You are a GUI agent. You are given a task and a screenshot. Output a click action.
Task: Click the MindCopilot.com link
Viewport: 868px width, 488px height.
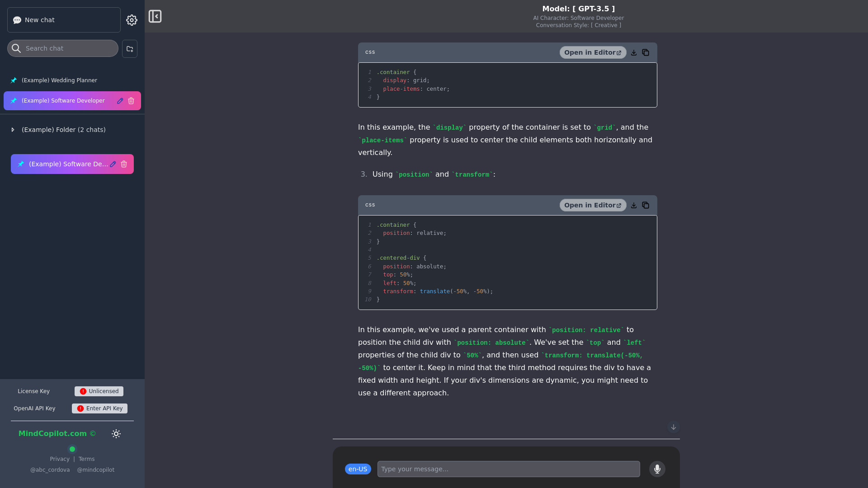pos(52,433)
